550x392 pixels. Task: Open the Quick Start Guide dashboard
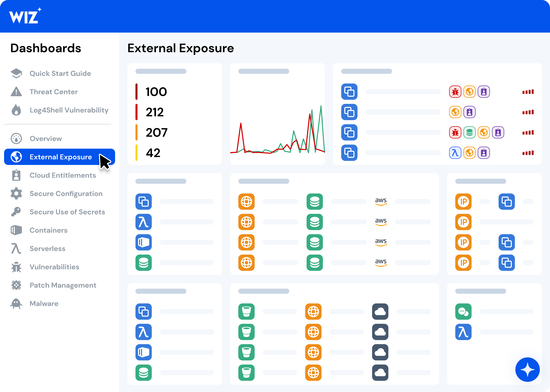coord(60,73)
